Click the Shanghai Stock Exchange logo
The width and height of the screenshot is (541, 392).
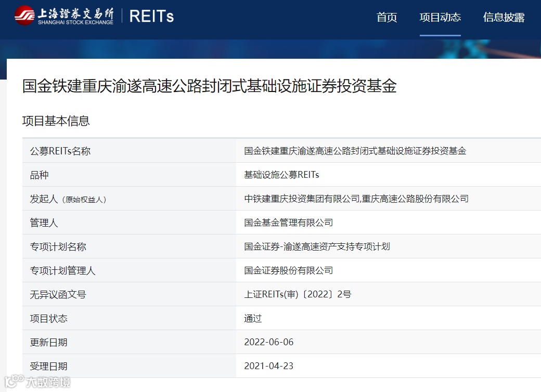tap(64, 16)
